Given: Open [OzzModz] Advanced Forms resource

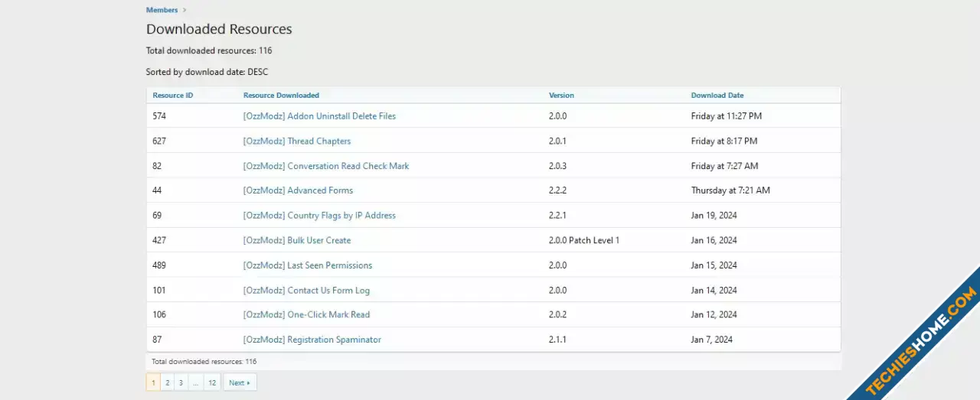Looking at the screenshot, I should [298, 190].
